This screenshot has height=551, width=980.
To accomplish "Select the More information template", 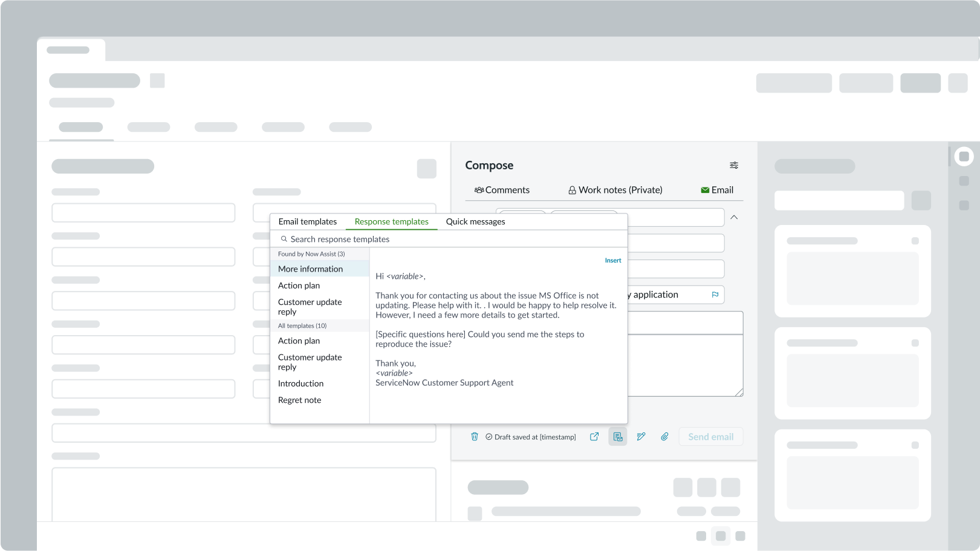I will pyautogui.click(x=320, y=269).
